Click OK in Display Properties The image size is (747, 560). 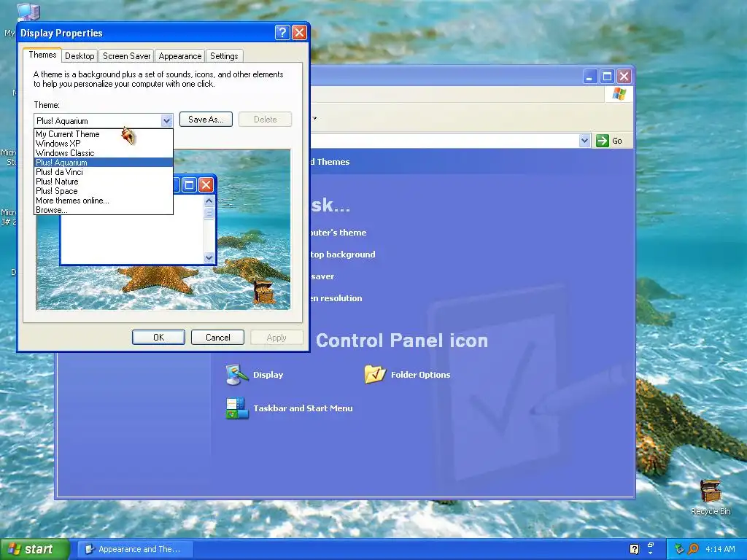click(x=158, y=337)
